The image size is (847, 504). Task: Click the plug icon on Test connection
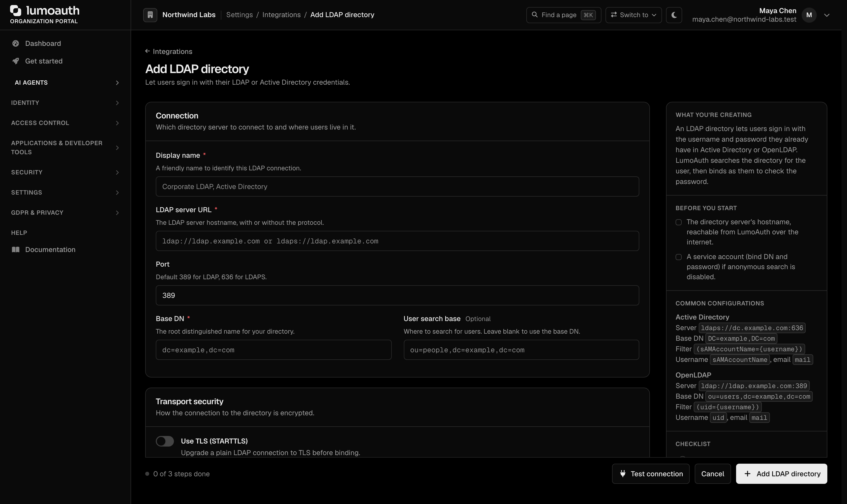coord(623,474)
